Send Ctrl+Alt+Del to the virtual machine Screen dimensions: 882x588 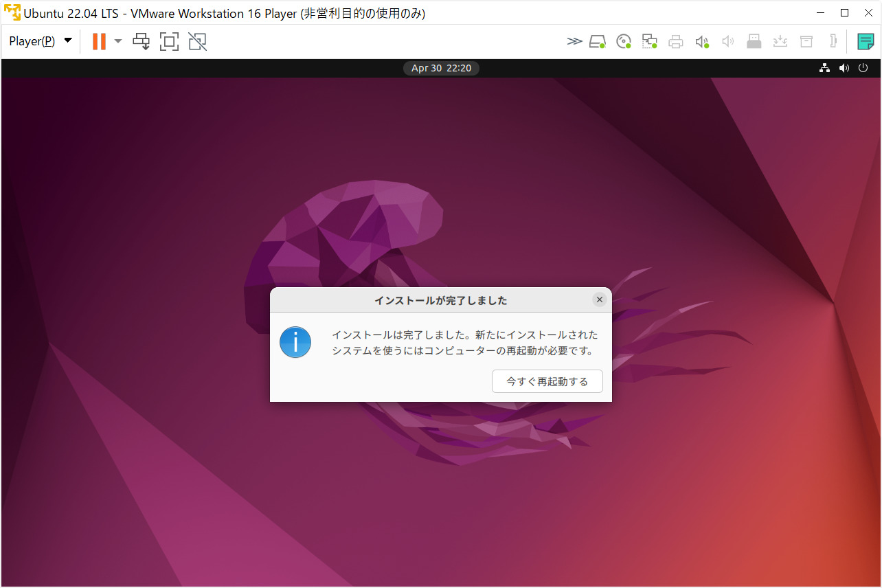(x=141, y=42)
